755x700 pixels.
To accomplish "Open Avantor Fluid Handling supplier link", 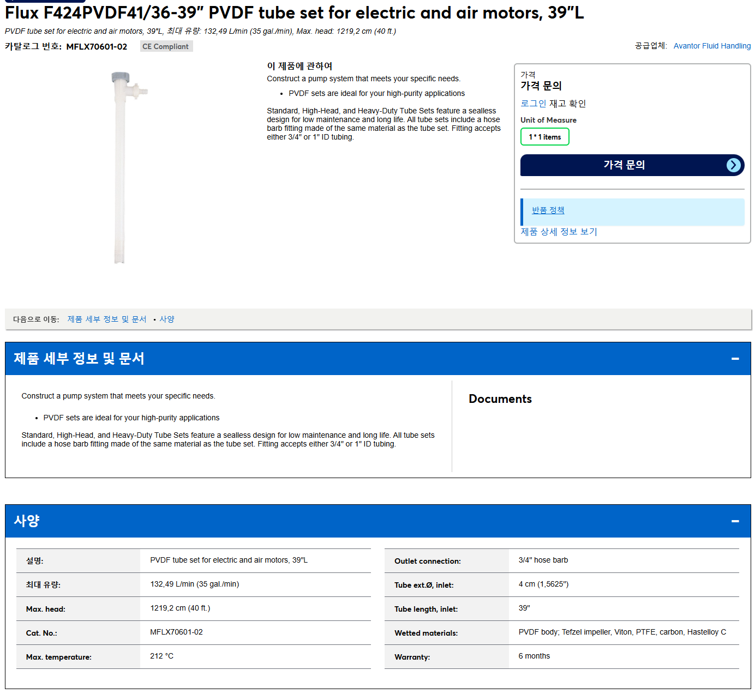I will 712,46.
